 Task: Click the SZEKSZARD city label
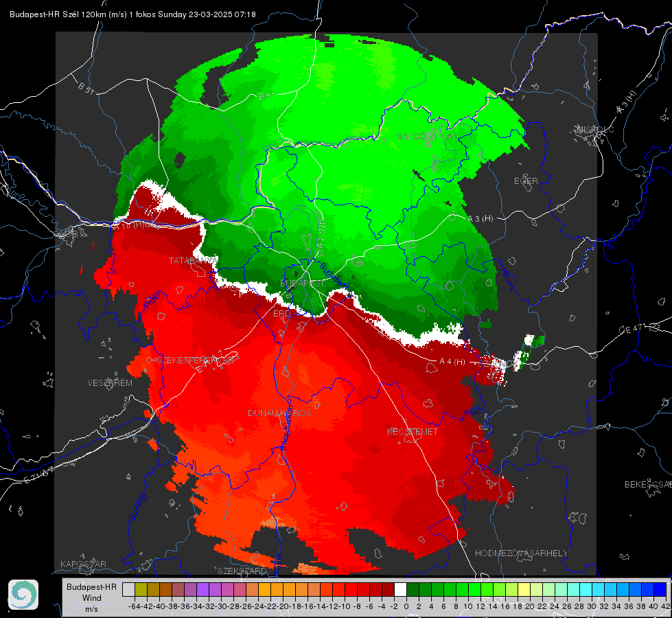[x=242, y=571]
